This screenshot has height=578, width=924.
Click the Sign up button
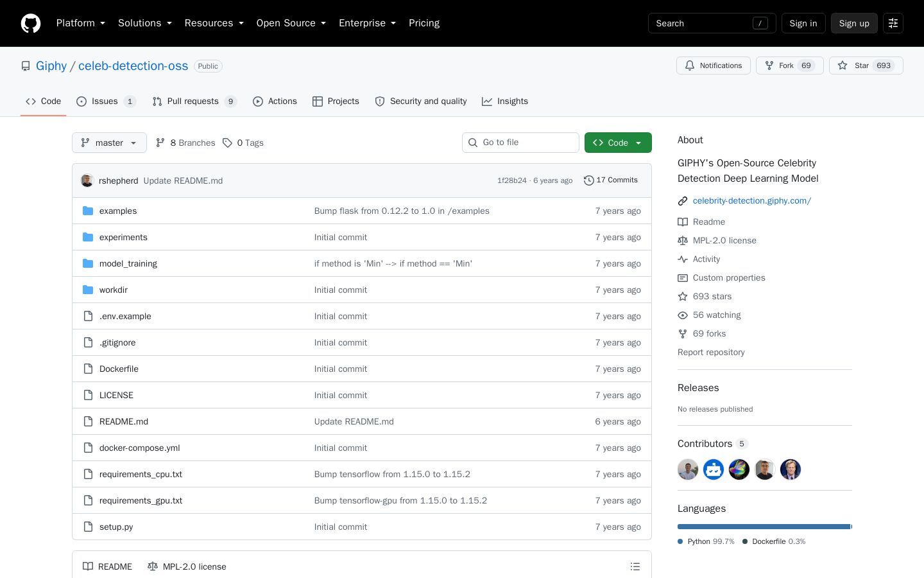tap(854, 23)
